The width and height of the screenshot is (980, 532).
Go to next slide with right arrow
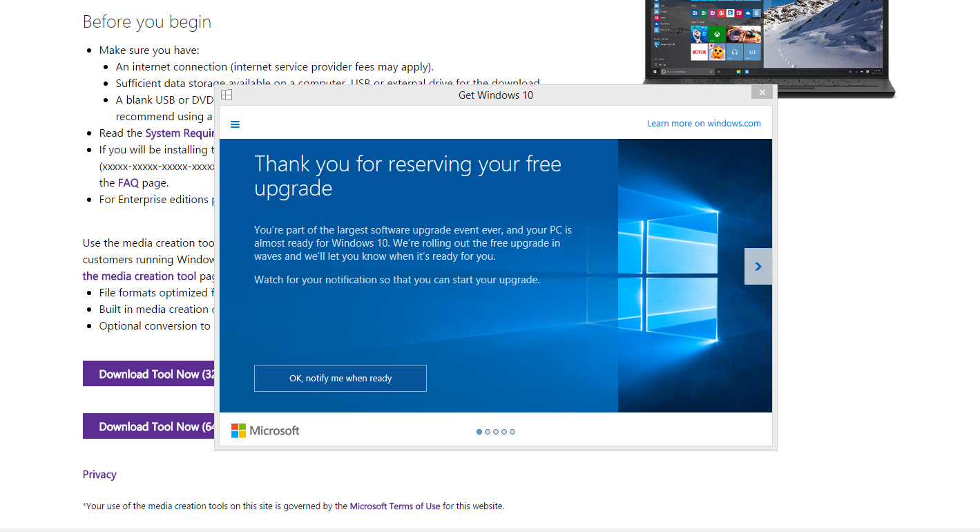[758, 267]
